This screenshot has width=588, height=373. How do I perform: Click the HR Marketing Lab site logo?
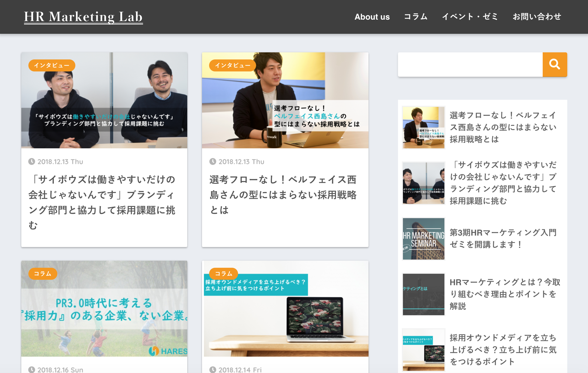[x=83, y=17]
